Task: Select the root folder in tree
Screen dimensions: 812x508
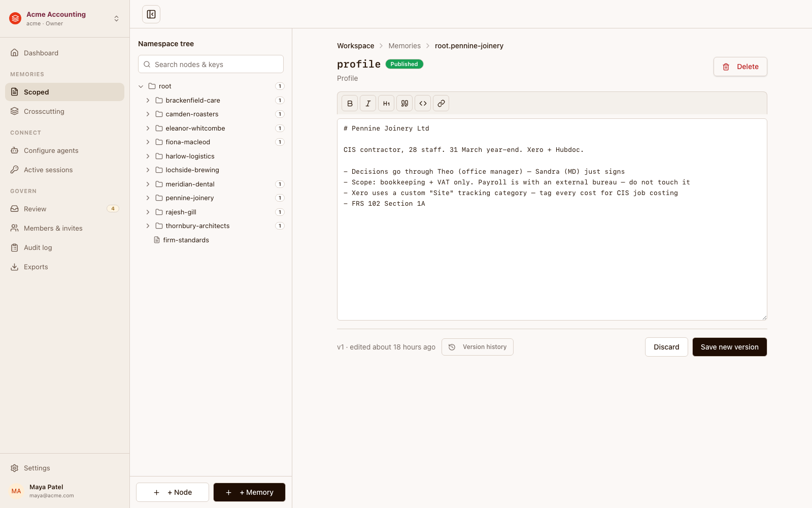Action: (x=160, y=86)
